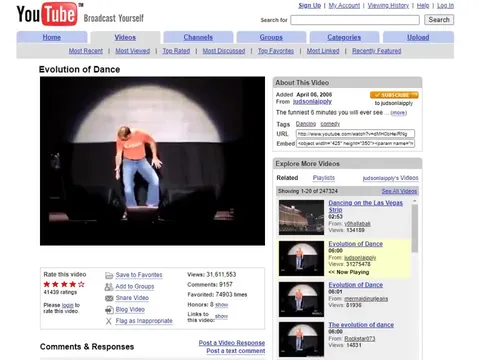480x360 pixels.
Task: Select Most Viewed videos filter
Action: pos(133,51)
